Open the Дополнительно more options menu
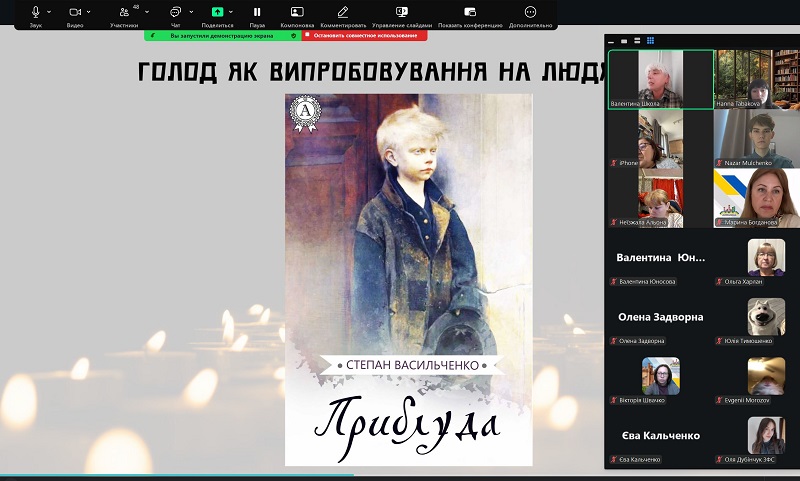 [x=531, y=12]
